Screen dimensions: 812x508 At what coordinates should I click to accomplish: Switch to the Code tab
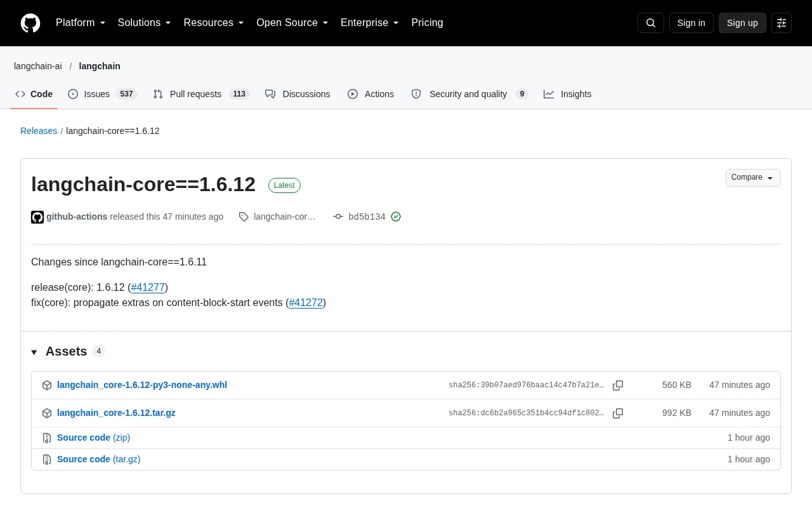(34, 94)
